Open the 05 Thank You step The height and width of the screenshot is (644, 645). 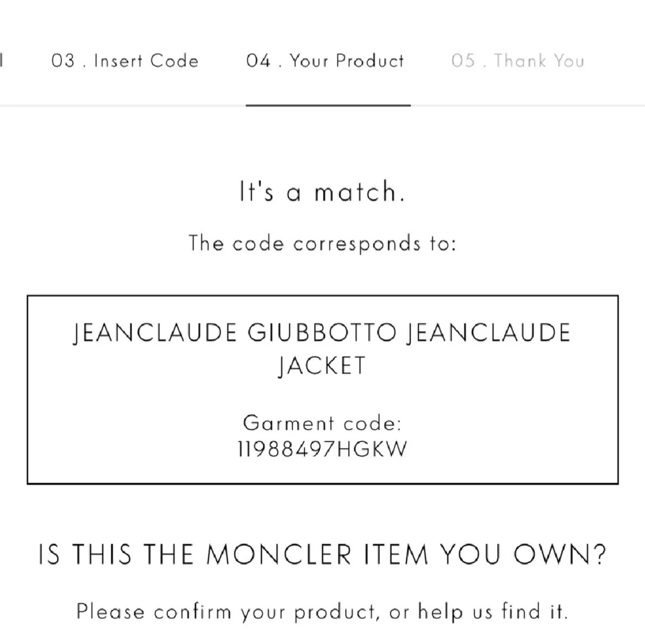(518, 61)
